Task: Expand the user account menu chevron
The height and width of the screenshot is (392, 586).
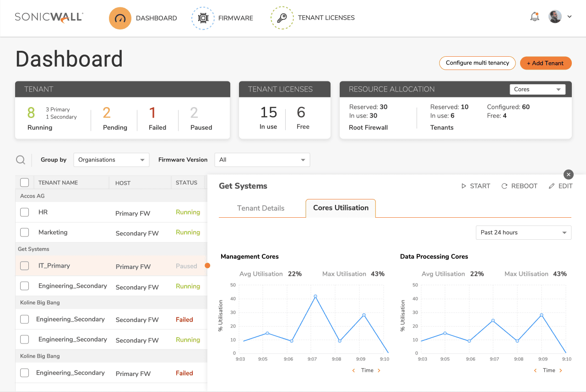Action: pos(570,17)
